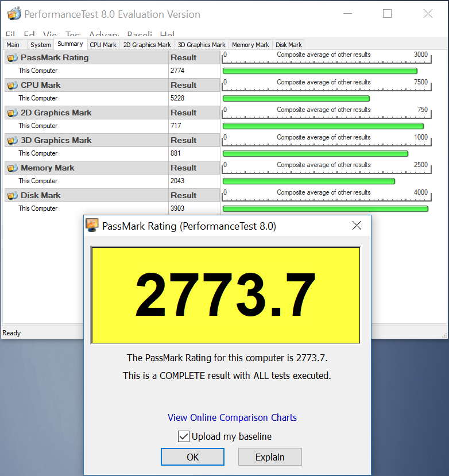Click the Memory Mark result value 2043
Screen dimensions: 449x476
177,181
